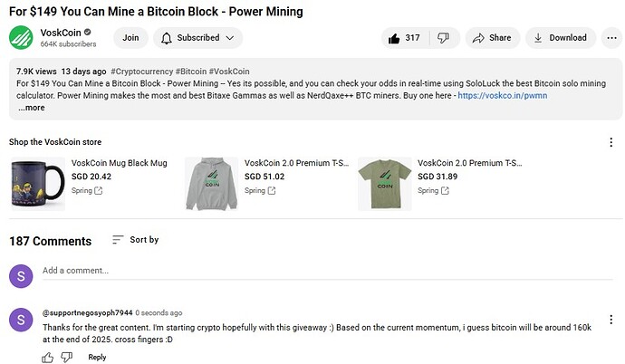Viewport: 625px width, 364px height.
Task: Open VoskCoin store section options menu
Action: (x=611, y=142)
